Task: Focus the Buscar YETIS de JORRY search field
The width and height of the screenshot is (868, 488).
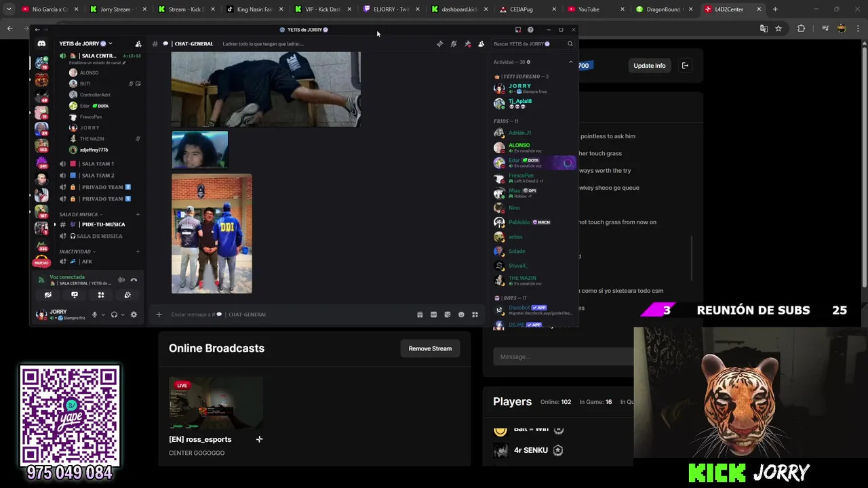Action: tap(533, 43)
